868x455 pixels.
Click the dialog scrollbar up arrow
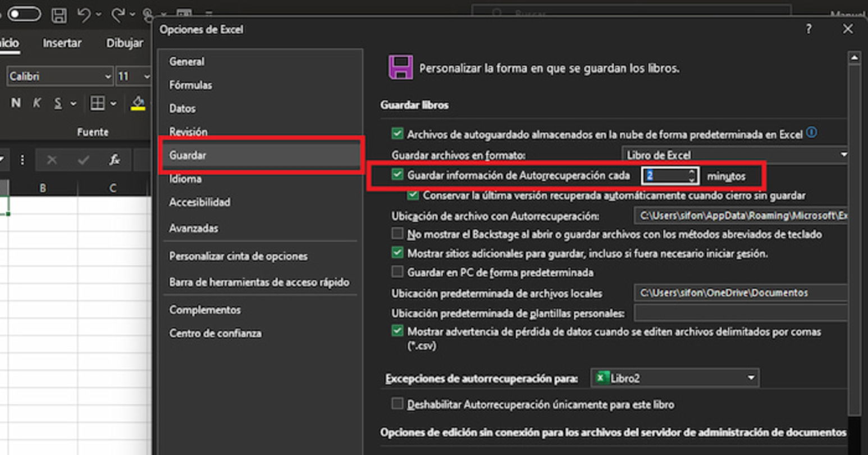tap(854, 58)
